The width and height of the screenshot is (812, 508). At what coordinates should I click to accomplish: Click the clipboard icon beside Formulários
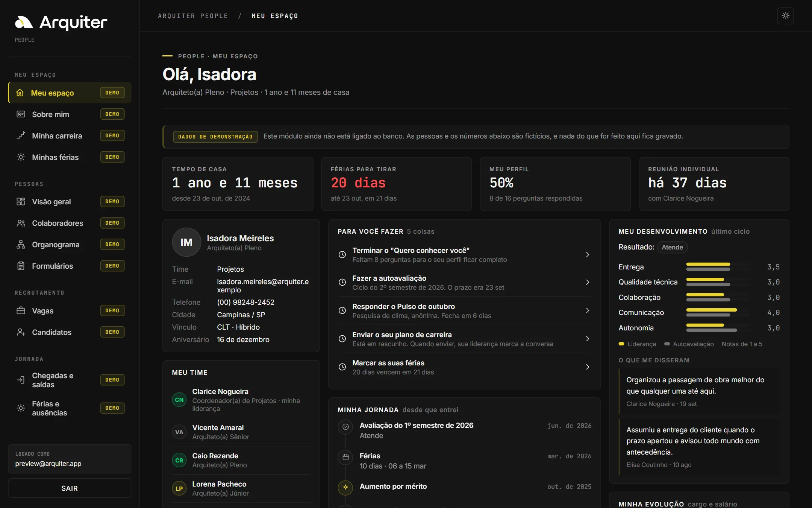pos(21,266)
